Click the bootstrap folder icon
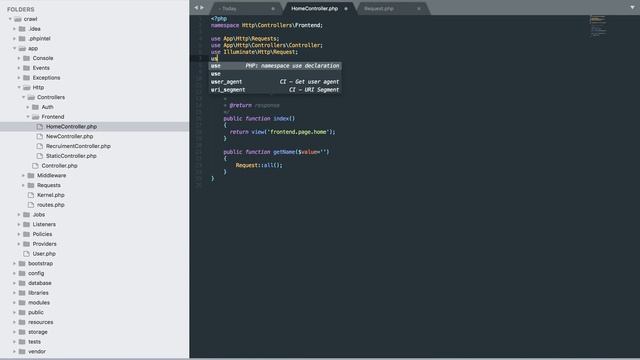This screenshot has height=360, width=640. point(22,264)
